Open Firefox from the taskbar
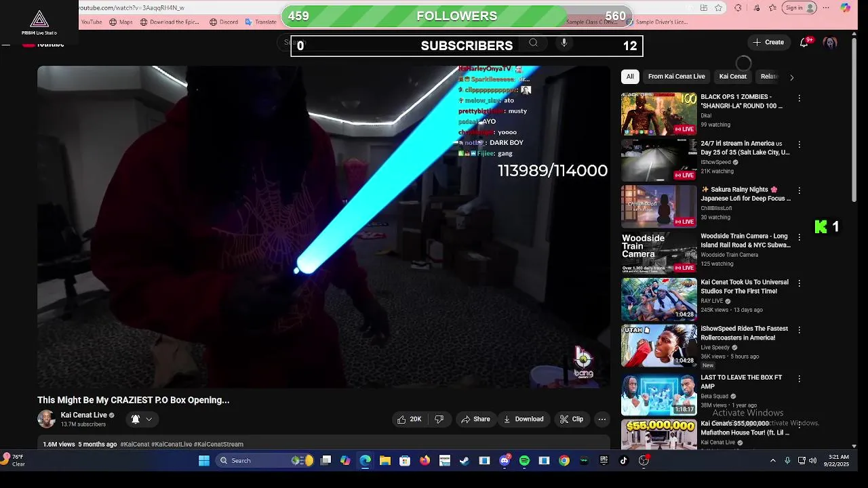The image size is (868, 488). point(425,460)
